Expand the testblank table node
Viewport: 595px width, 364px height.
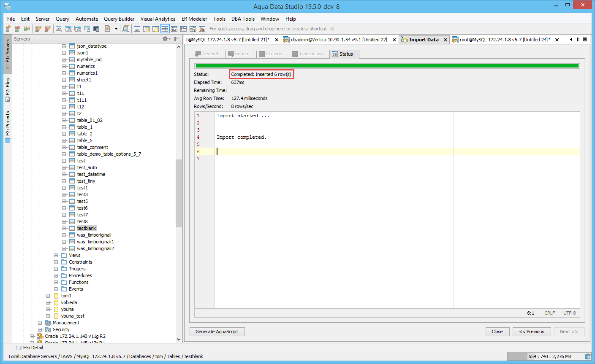coord(64,228)
